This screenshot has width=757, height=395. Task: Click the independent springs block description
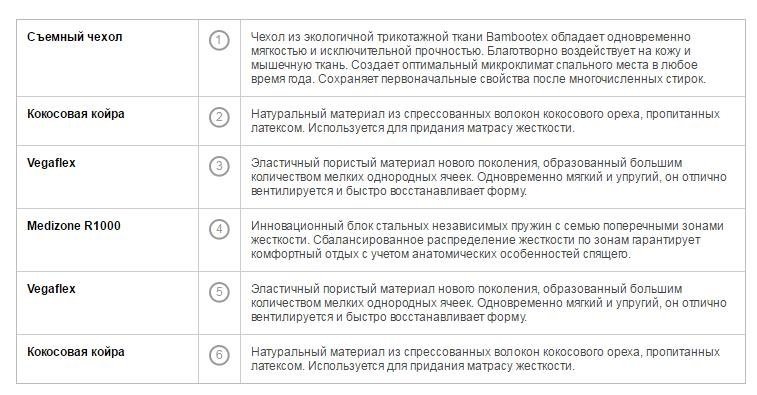pyautogui.click(x=487, y=240)
